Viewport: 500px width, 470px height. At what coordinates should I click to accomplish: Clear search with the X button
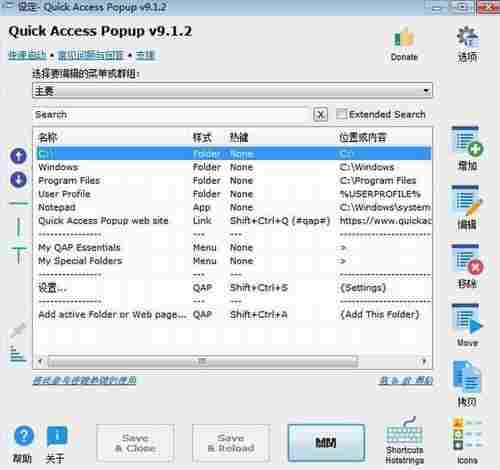[x=320, y=115]
